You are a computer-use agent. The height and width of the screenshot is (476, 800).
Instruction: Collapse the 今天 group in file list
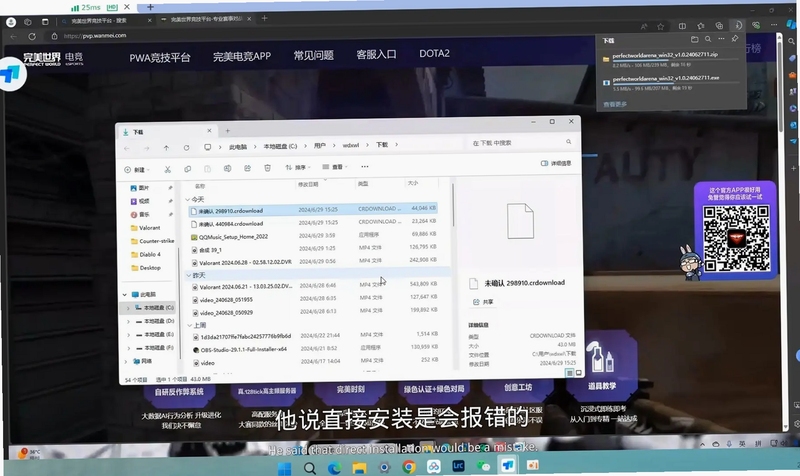(x=187, y=199)
